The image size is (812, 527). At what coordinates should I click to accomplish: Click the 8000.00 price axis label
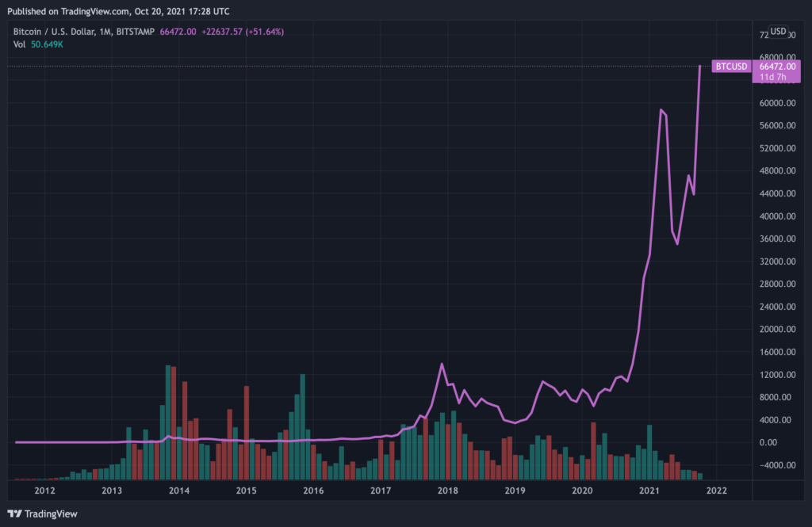[x=776, y=397]
